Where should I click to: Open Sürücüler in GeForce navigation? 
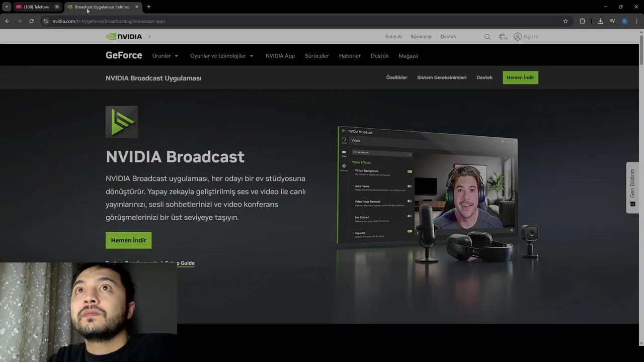tap(317, 56)
